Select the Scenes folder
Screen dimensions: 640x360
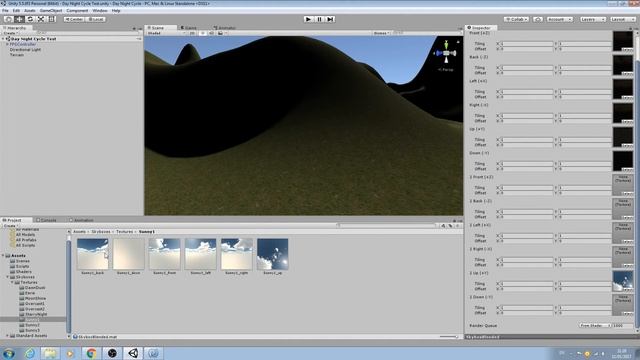click(x=20, y=261)
